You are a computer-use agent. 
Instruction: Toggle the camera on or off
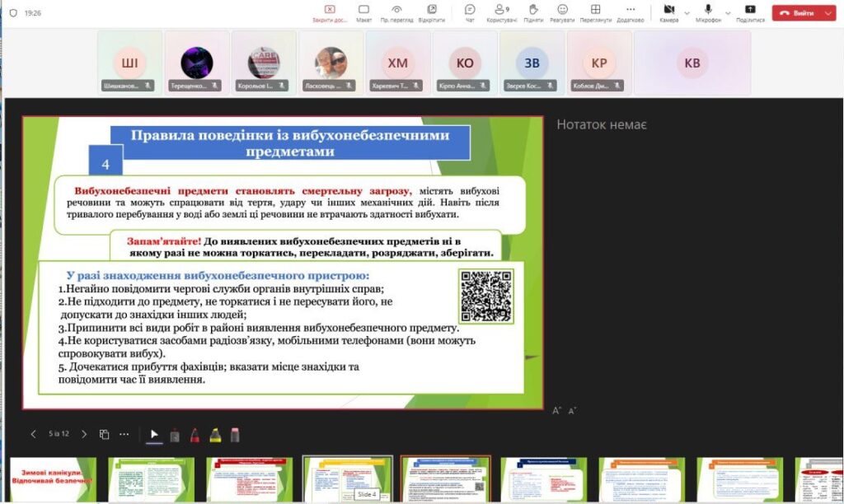click(x=668, y=11)
